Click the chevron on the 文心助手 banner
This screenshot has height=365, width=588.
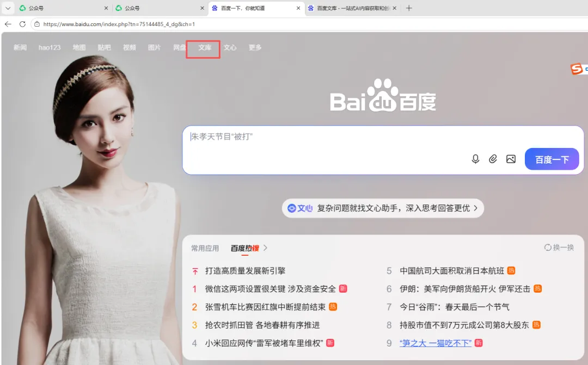point(475,208)
